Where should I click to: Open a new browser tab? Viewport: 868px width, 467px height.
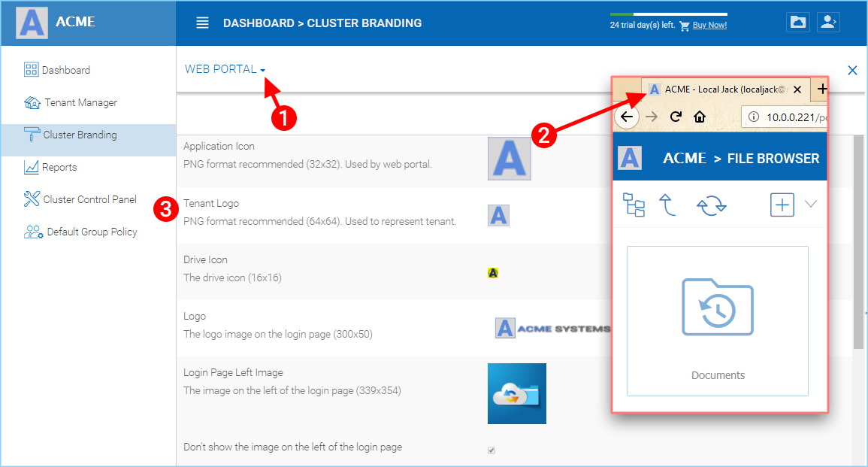pyautogui.click(x=822, y=89)
